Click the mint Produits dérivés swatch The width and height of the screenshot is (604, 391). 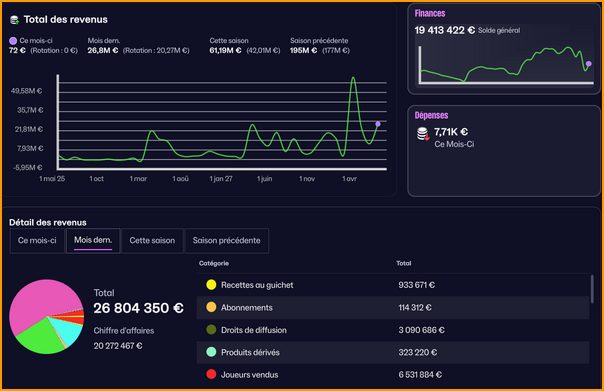tap(211, 352)
